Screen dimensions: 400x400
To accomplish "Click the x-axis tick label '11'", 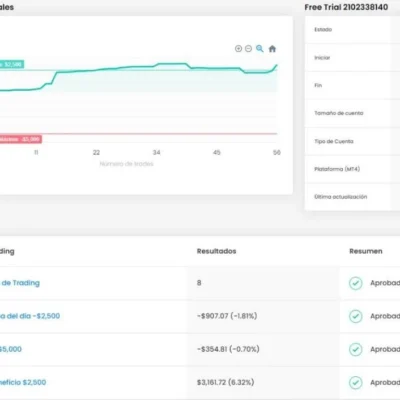I will 36,153.
